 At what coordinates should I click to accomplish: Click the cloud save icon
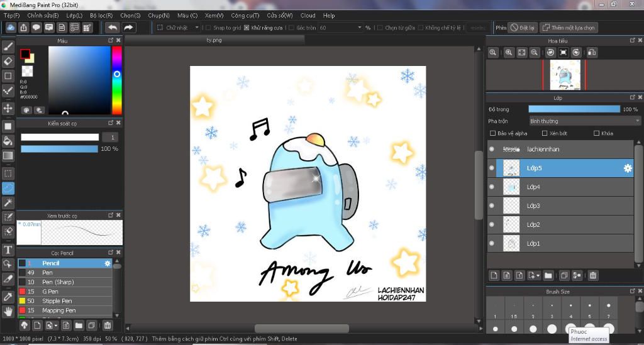(11, 28)
